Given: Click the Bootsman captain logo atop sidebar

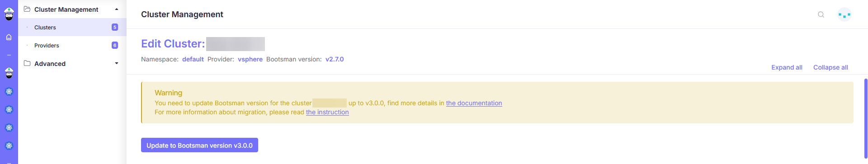Looking at the screenshot, I should (x=9, y=14).
